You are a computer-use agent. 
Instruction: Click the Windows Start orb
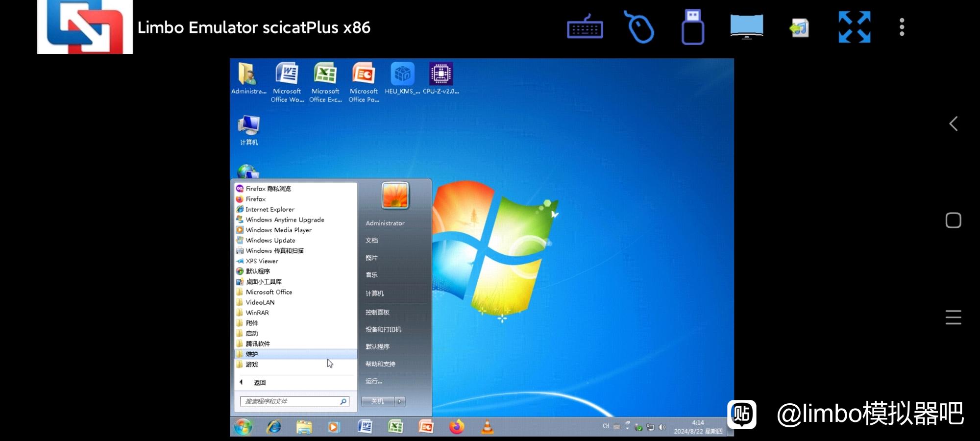(x=243, y=427)
